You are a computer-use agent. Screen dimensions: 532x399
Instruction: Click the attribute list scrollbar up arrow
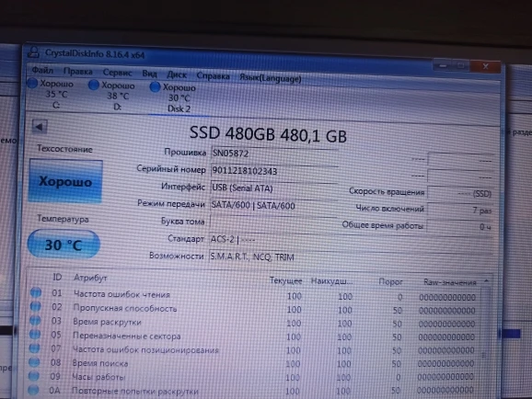tap(486, 281)
